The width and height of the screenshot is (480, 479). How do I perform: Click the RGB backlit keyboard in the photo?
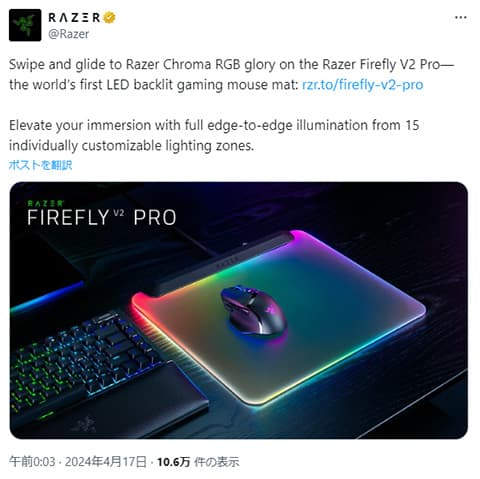[x=83, y=360]
